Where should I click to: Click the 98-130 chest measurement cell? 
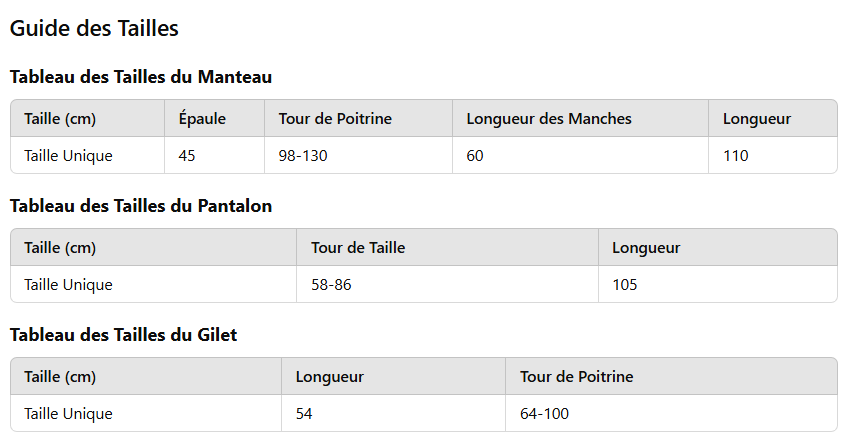point(358,155)
